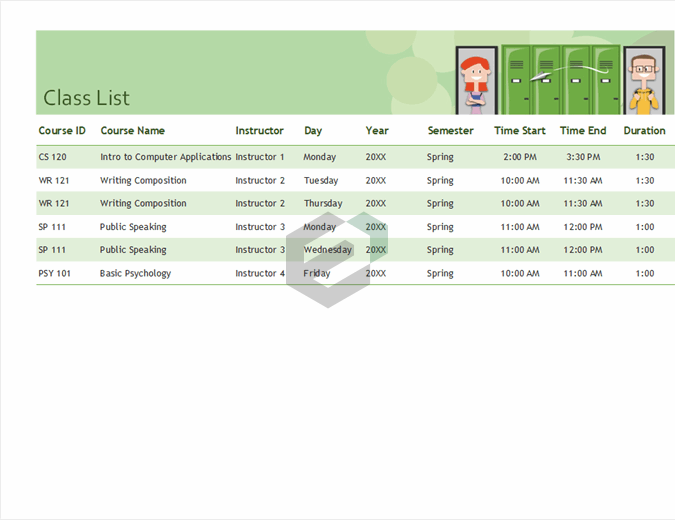The image size is (675, 520).
Task: Select the Tuesday day cell
Action: (323, 181)
